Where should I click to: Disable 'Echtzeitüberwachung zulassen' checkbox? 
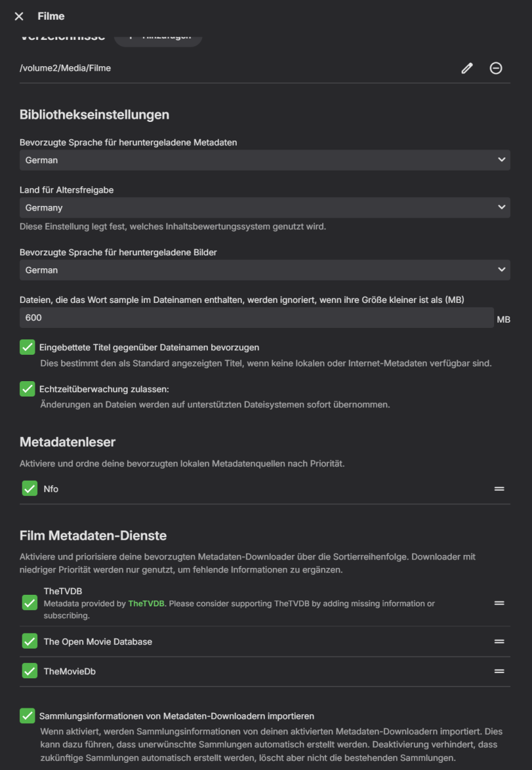coord(28,389)
